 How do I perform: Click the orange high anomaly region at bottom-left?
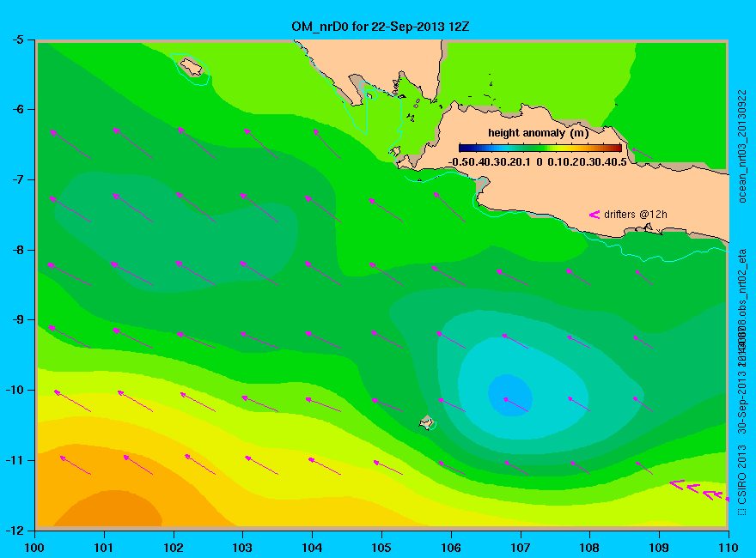coord(110,508)
